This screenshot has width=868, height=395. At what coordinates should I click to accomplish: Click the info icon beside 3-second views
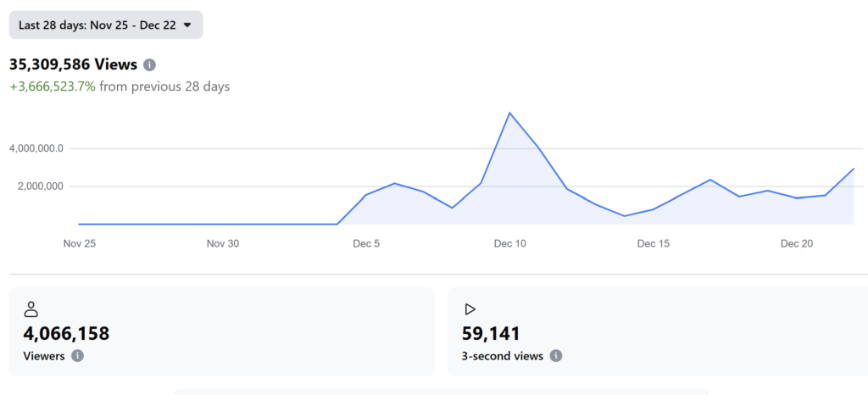coord(555,356)
